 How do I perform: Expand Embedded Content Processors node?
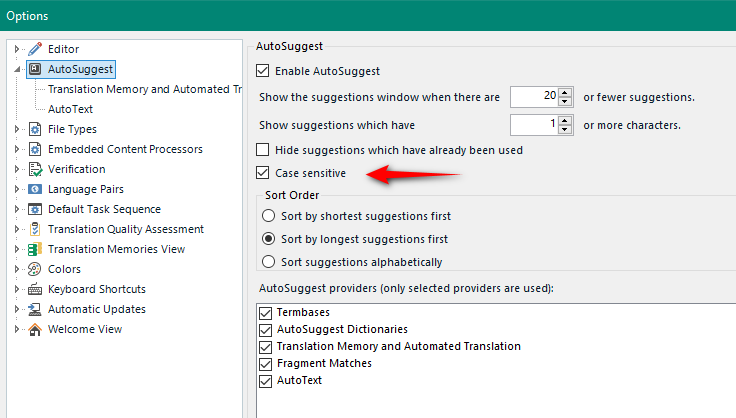(x=17, y=149)
